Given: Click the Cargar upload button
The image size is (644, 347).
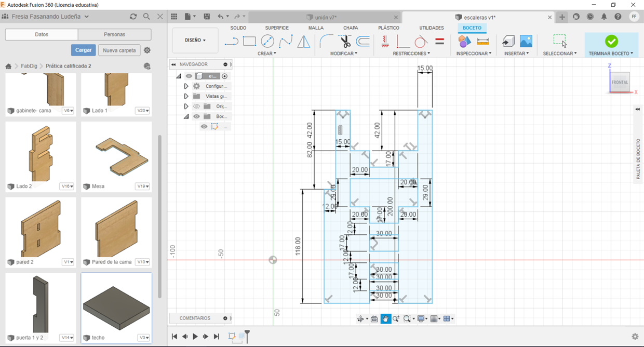Looking at the screenshot, I should (83, 50).
